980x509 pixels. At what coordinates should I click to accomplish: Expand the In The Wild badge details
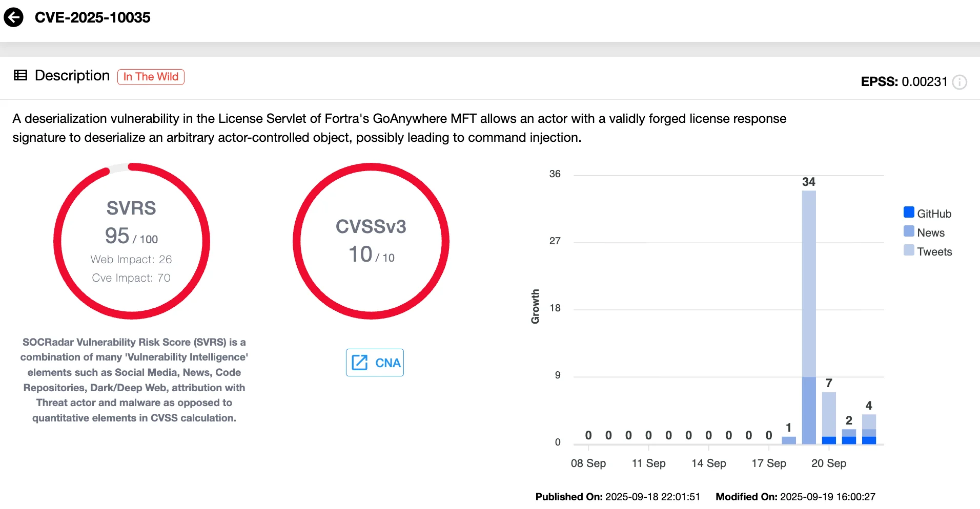(151, 76)
